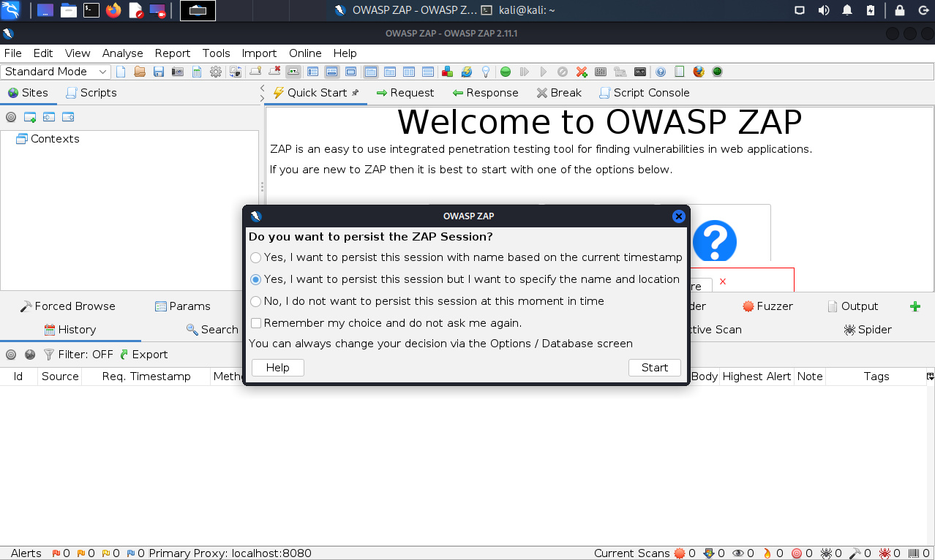This screenshot has width=935, height=560.
Task: Click green plus to add bottom panel tab
Action: 915,306
